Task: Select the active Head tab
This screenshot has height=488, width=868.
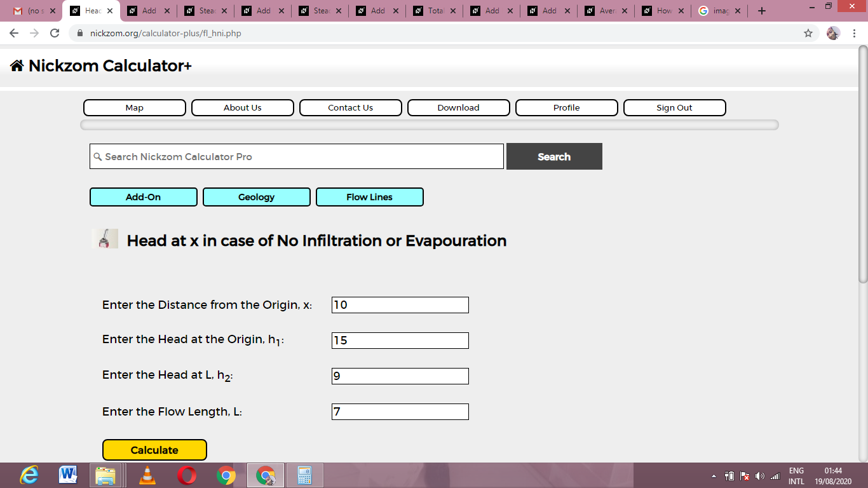Action: click(90, 11)
